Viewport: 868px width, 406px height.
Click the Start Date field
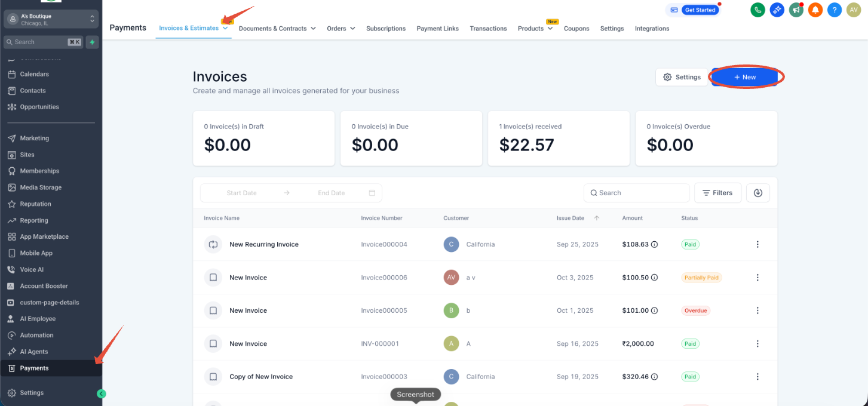pos(242,193)
